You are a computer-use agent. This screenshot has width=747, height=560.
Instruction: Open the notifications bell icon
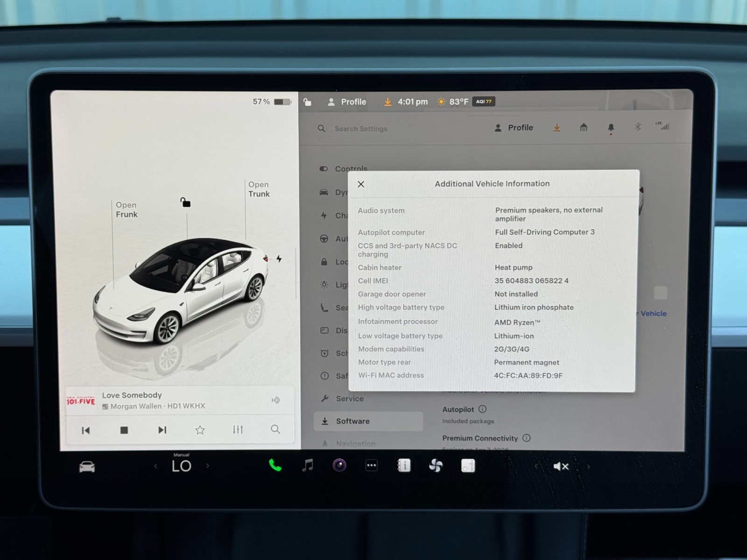(611, 127)
